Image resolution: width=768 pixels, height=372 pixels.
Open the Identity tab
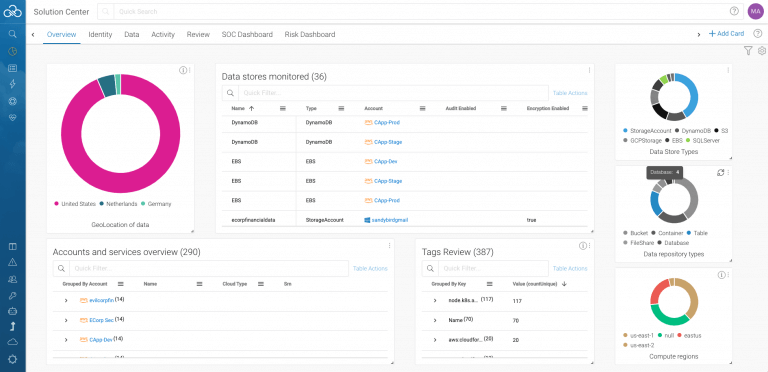(100, 34)
